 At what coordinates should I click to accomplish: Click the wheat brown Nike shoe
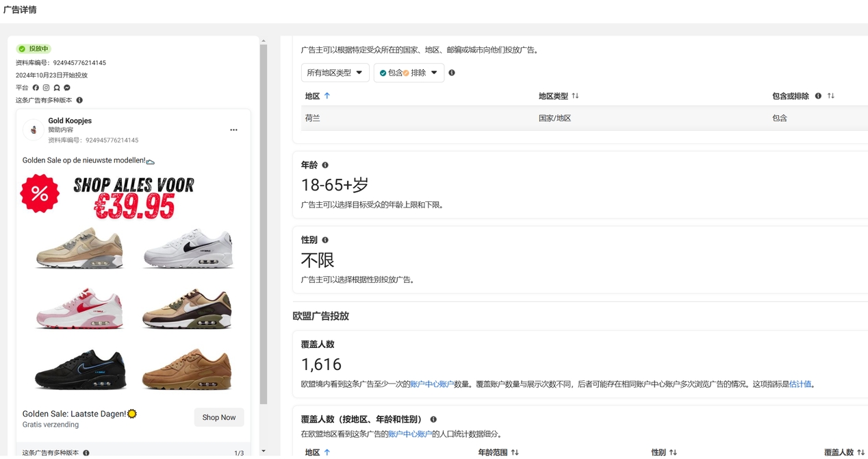(188, 369)
